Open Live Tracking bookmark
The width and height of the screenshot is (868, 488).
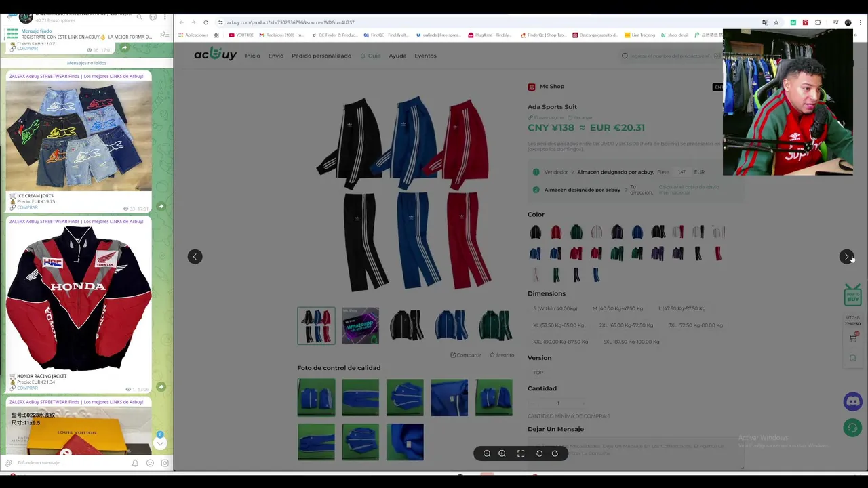(640, 35)
